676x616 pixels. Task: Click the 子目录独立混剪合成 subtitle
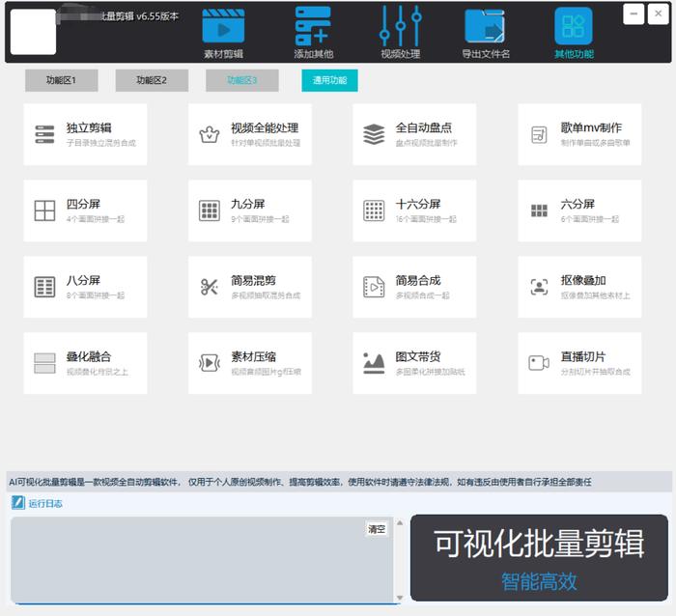[101, 143]
